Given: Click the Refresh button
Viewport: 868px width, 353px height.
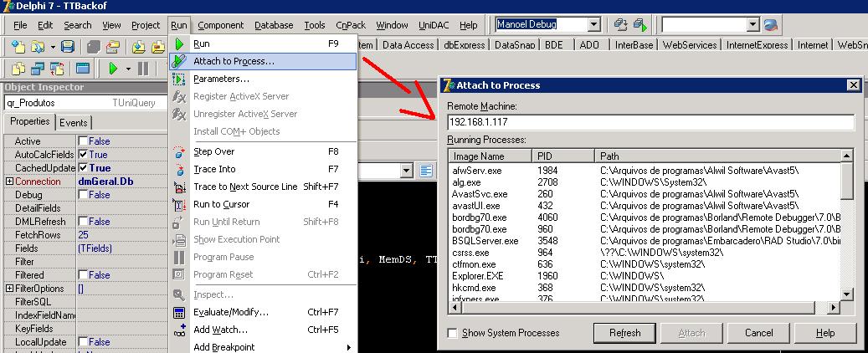Looking at the screenshot, I should pyautogui.click(x=624, y=333).
